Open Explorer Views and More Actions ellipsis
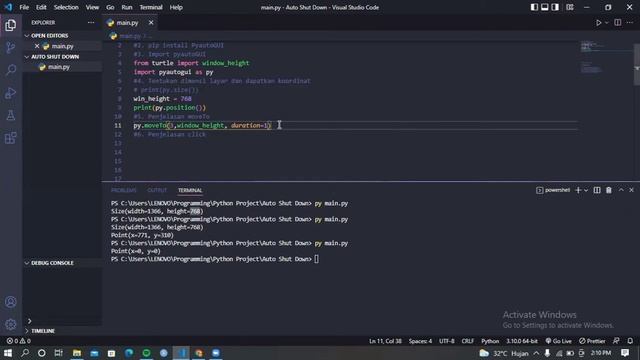Screen dimensions: 640x360 point(91,22)
